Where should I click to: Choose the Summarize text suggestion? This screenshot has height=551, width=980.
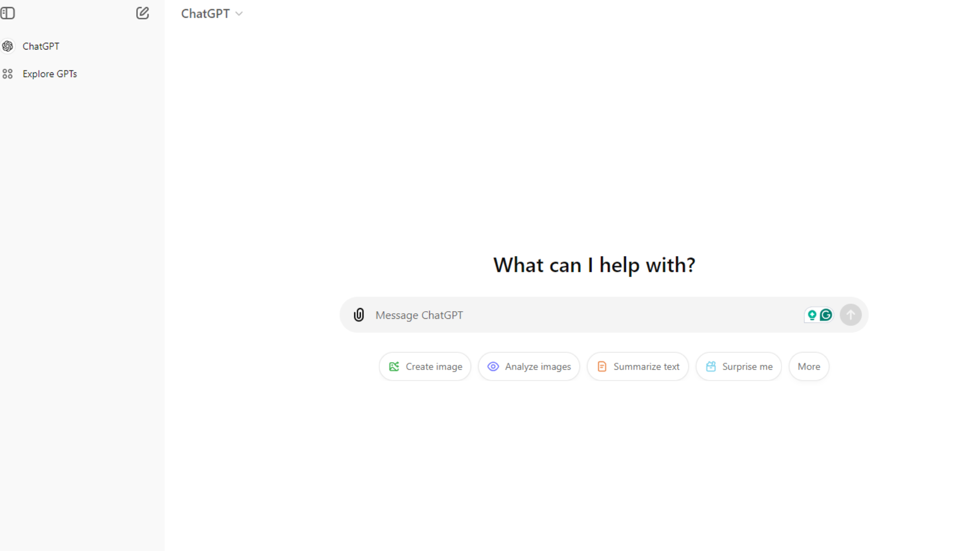[638, 366]
